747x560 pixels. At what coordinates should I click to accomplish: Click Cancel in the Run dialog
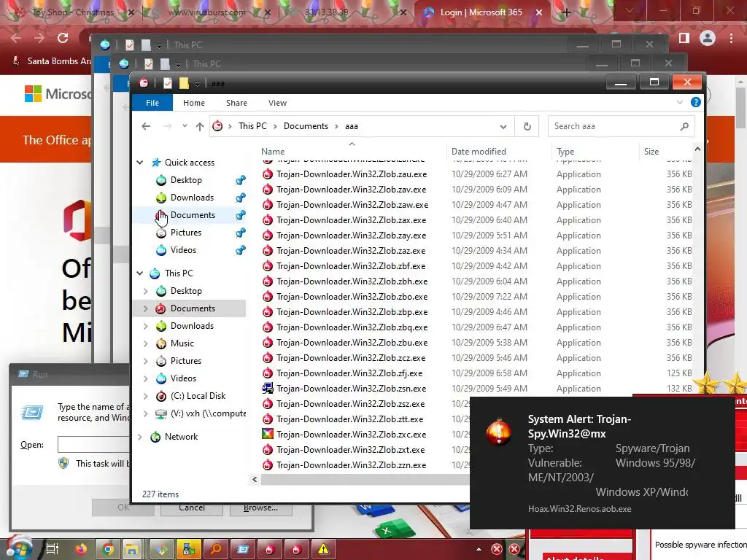coord(192,507)
